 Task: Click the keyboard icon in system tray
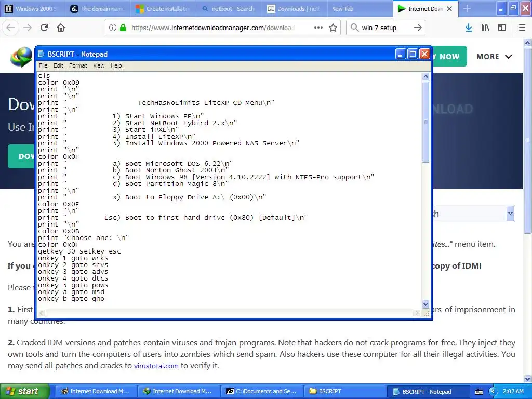coord(478,392)
